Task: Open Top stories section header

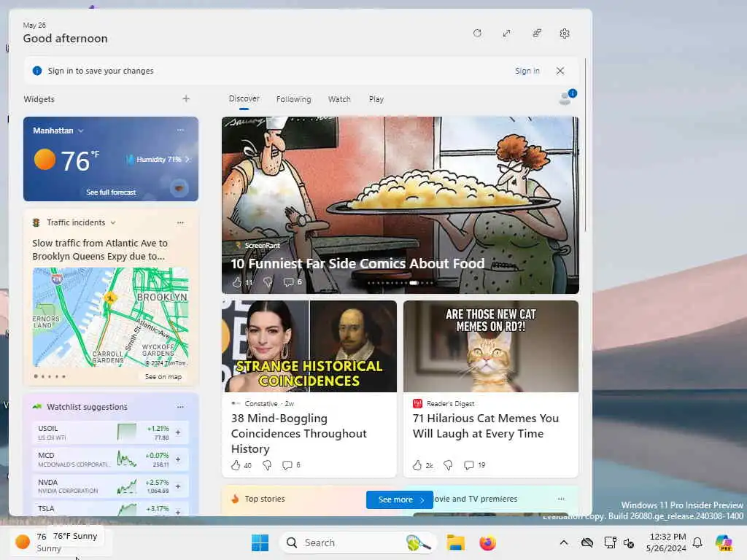Action: [x=264, y=499]
